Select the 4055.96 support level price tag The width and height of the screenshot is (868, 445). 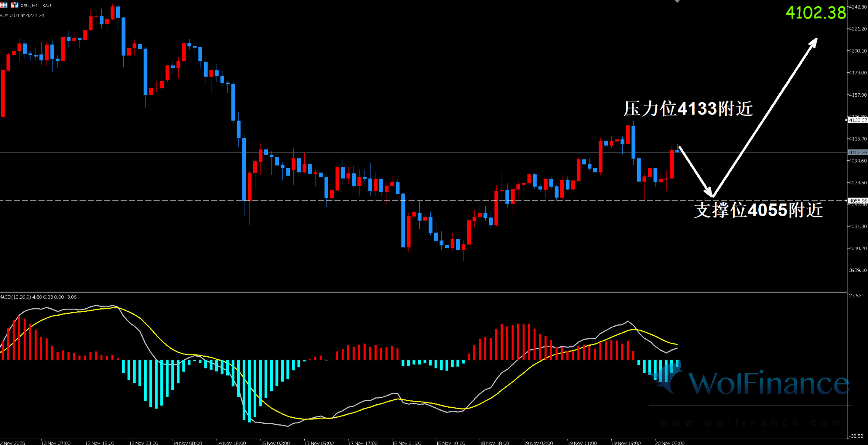point(858,201)
